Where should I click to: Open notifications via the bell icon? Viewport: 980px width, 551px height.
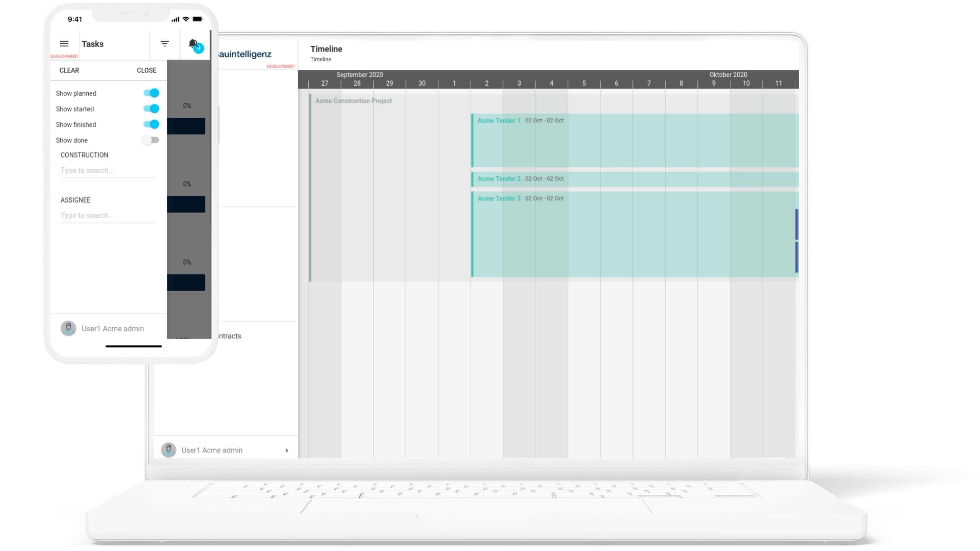click(193, 43)
